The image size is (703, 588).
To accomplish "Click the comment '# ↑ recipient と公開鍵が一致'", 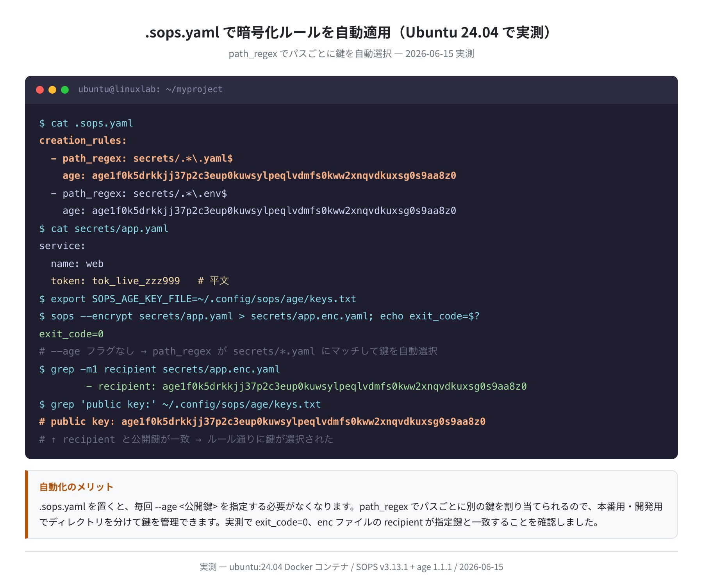I will tap(186, 440).
